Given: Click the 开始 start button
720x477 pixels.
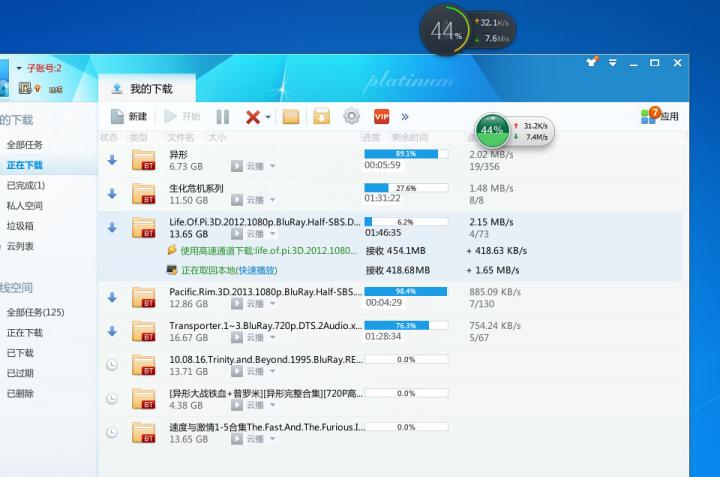Looking at the screenshot, I should click(182, 117).
